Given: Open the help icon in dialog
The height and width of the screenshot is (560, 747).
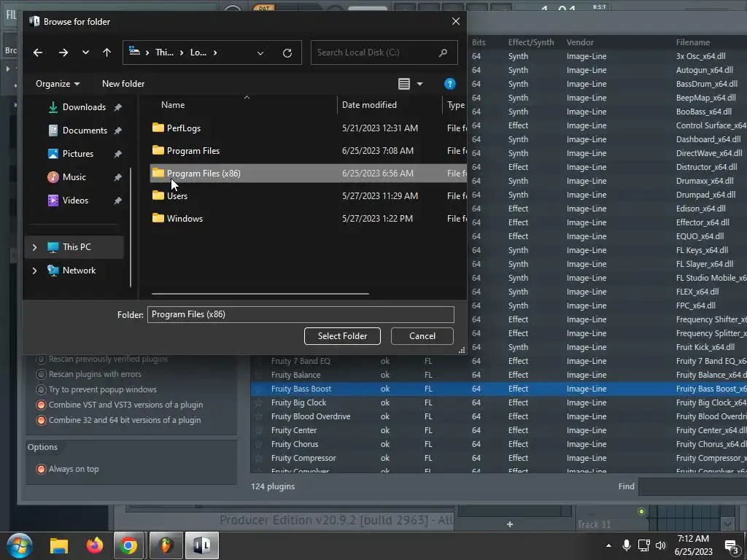Looking at the screenshot, I should (449, 84).
